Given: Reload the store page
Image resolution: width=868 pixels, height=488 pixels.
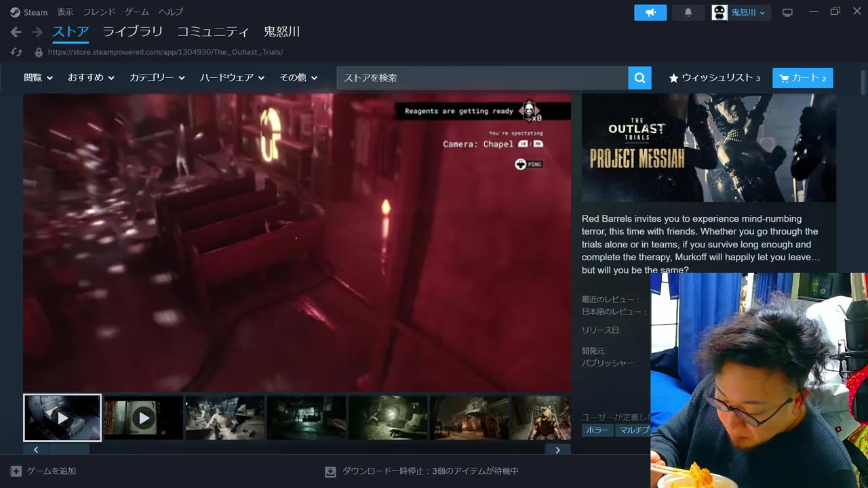Looking at the screenshot, I should 17,52.
